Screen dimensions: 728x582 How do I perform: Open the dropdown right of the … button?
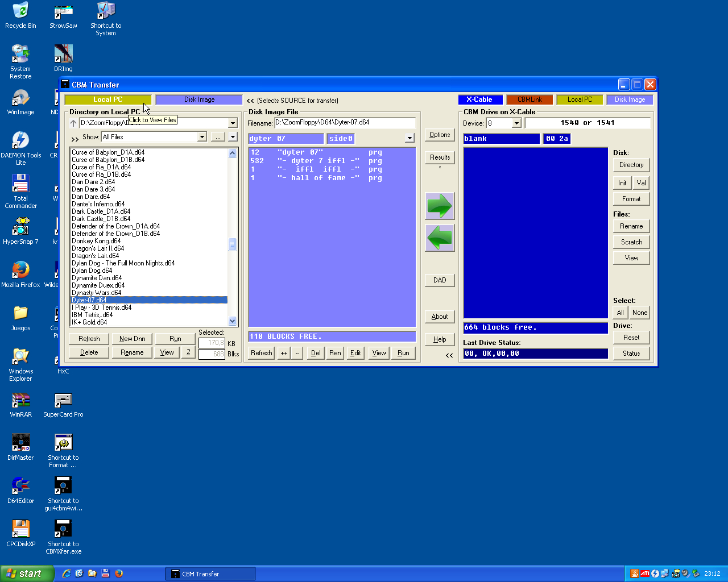(x=233, y=137)
